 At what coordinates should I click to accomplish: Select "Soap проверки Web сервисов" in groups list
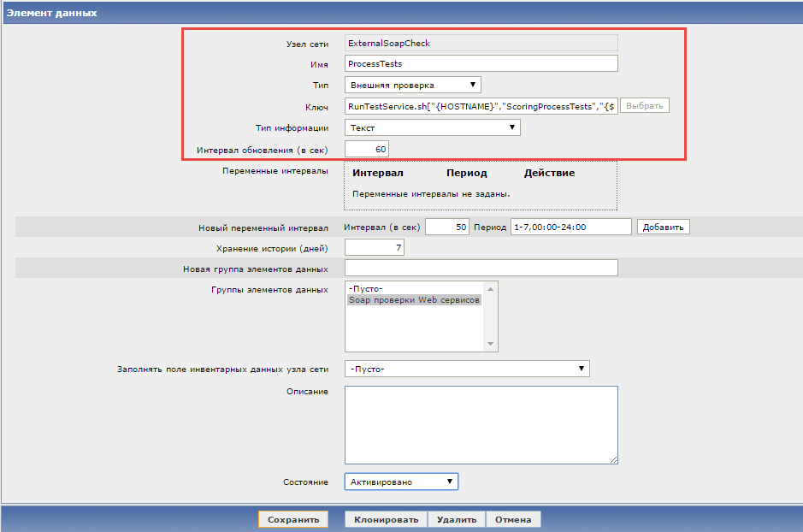pos(415,300)
